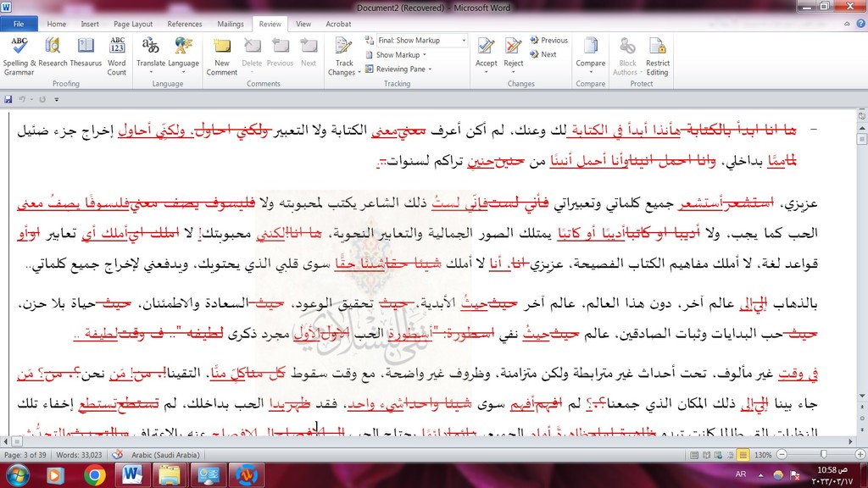Click Arabic (Saudi Arabia) language indicator

click(165, 455)
